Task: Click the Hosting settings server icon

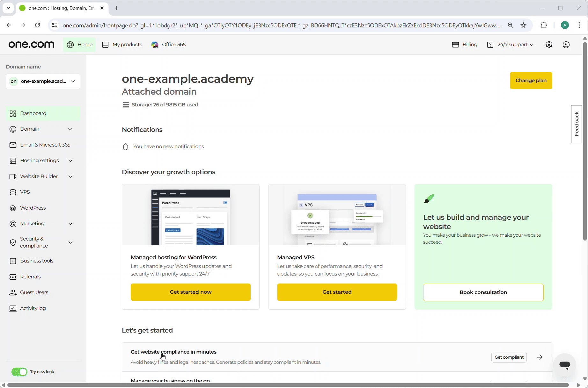Action: [x=13, y=161]
